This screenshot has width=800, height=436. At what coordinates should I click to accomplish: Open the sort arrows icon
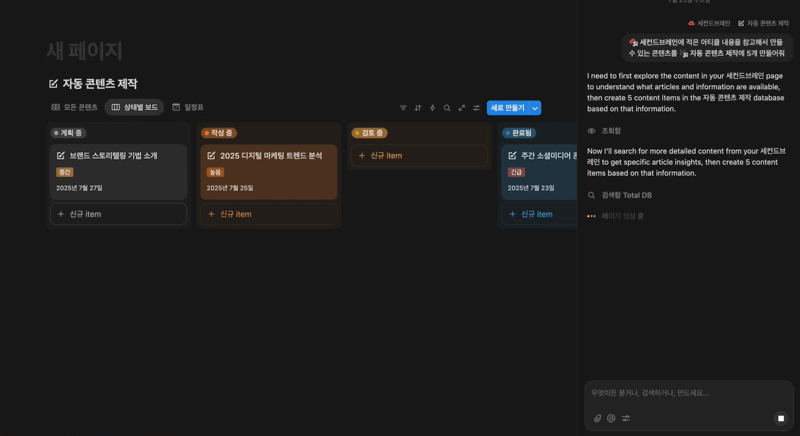tap(418, 108)
